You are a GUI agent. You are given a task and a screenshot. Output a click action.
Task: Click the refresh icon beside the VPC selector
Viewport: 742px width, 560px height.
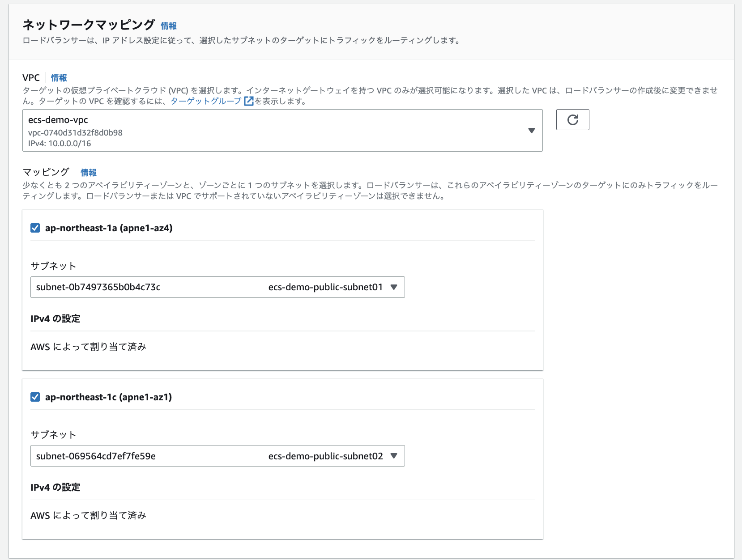click(x=573, y=120)
